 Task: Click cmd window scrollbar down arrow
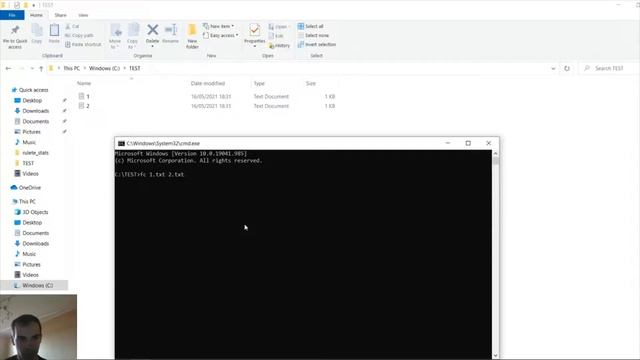click(x=496, y=356)
